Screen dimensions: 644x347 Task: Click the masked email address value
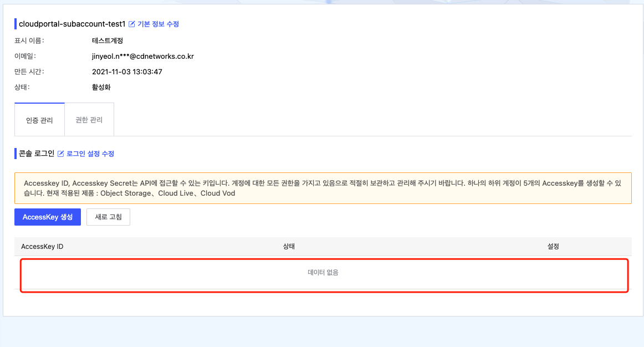tap(143, 57)
